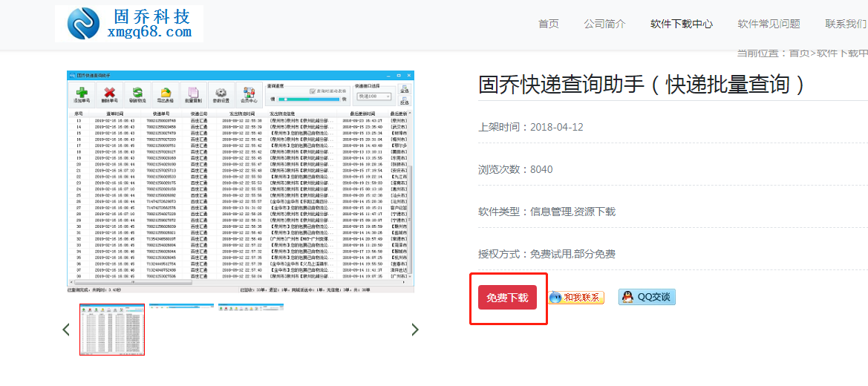Click the 授权方式：免费试用,部分免费 text
The image size is (868, 386).
547,254
